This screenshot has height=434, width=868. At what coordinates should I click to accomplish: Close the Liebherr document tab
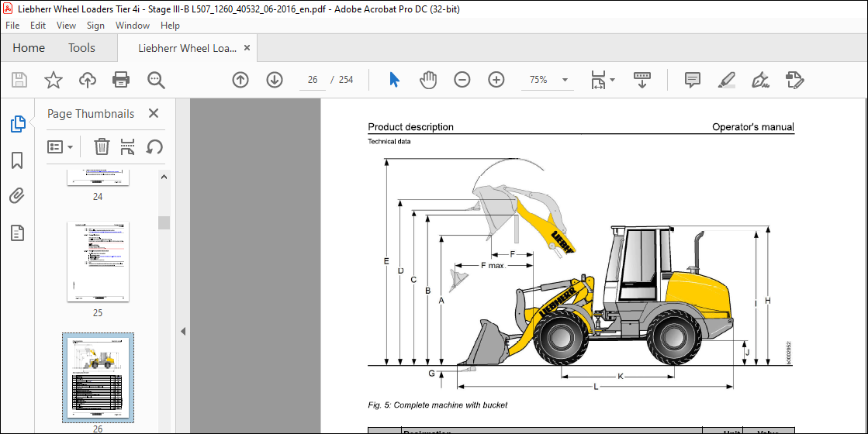pyautogui.click(x=247, y=48)
